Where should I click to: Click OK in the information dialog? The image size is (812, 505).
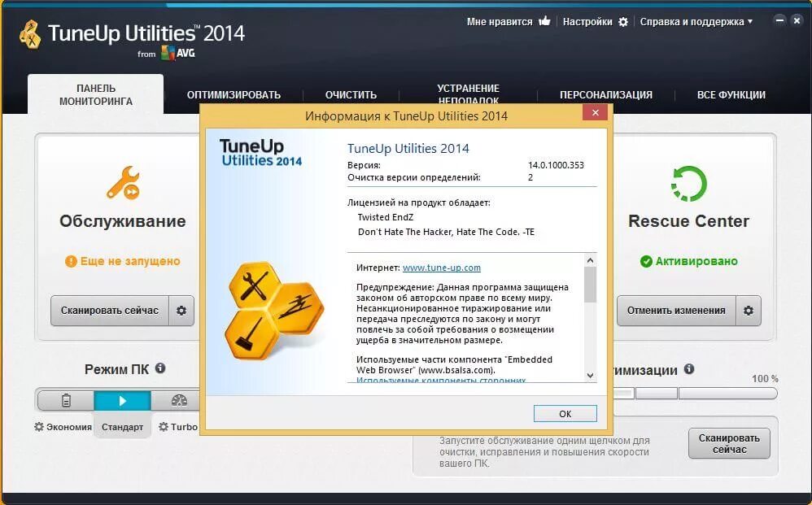click(565, 413)
